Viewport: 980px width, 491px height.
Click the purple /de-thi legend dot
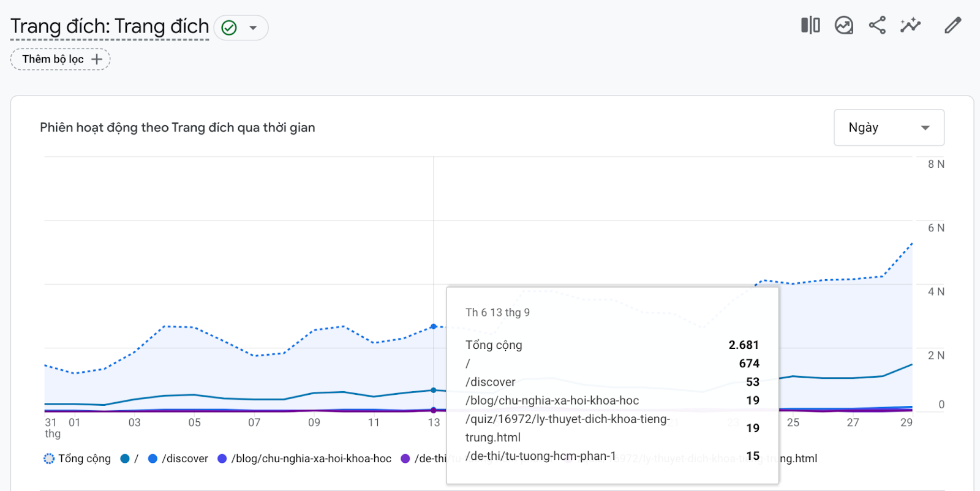405,459
